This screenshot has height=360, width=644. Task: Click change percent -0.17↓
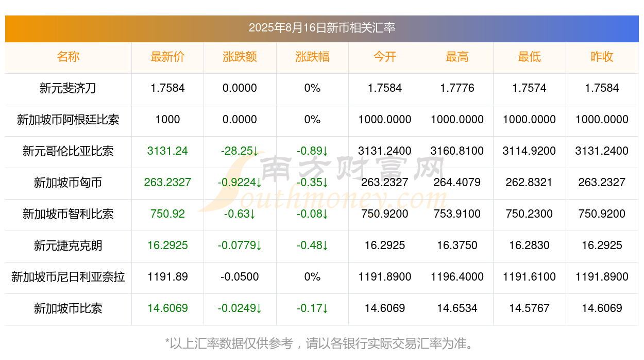312,308
